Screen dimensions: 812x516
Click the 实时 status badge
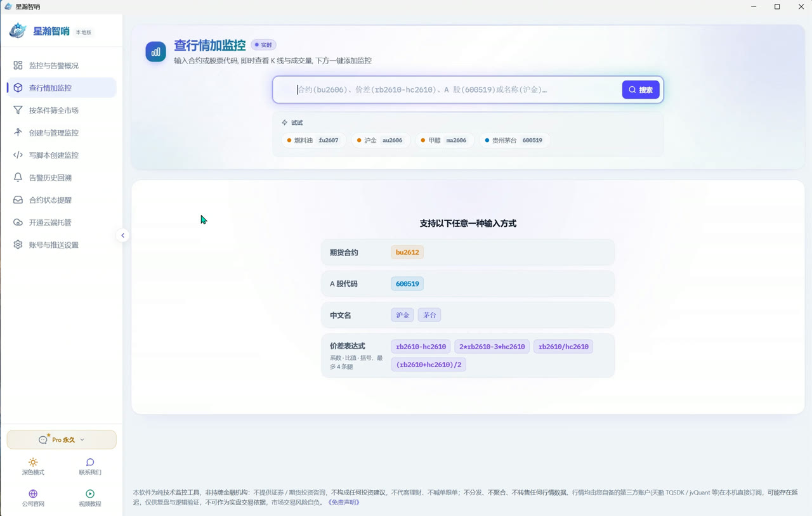[x=263, y=45]
